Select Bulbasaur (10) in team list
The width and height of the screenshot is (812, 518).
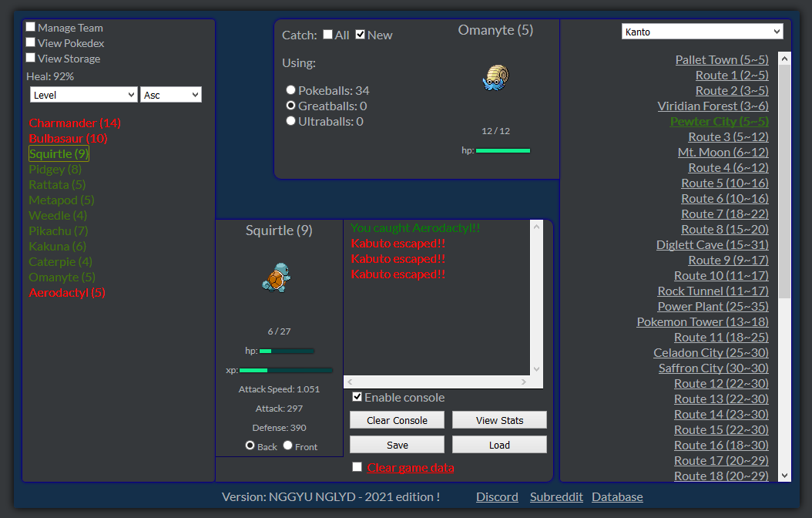click(68, 138)
